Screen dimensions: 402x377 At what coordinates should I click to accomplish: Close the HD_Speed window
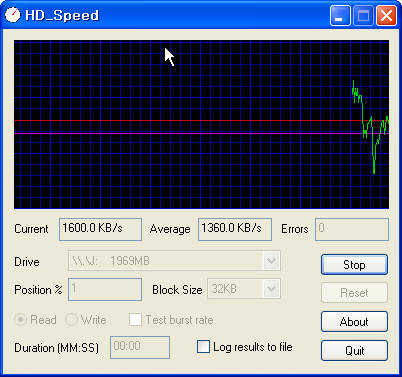[386, 15]
